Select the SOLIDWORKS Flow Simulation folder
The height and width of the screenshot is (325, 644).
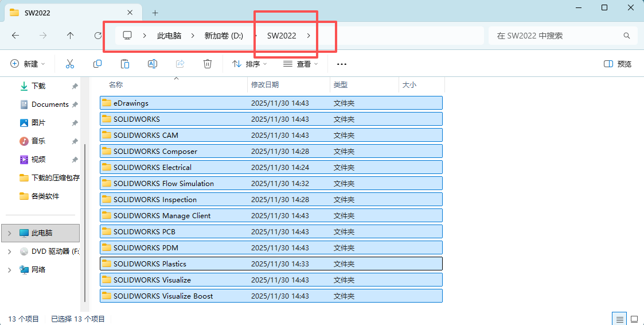click(x=163, y=184)
